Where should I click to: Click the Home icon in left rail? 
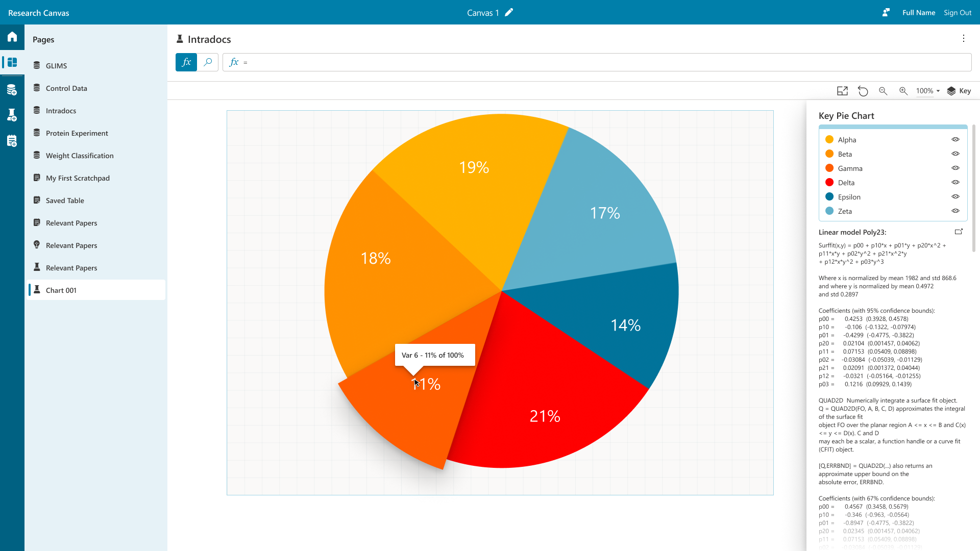point(12,37)
